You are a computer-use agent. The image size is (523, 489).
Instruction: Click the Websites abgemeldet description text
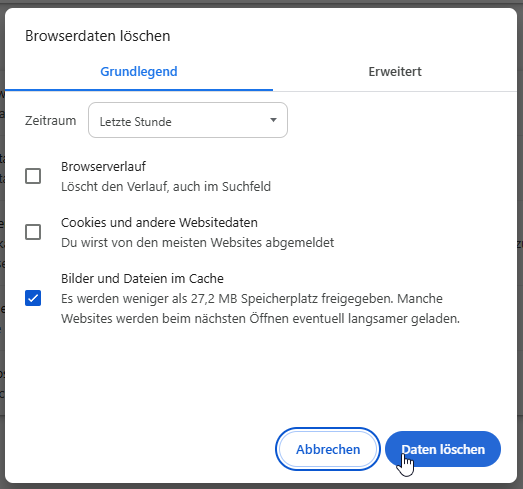[x=197, y=242]
